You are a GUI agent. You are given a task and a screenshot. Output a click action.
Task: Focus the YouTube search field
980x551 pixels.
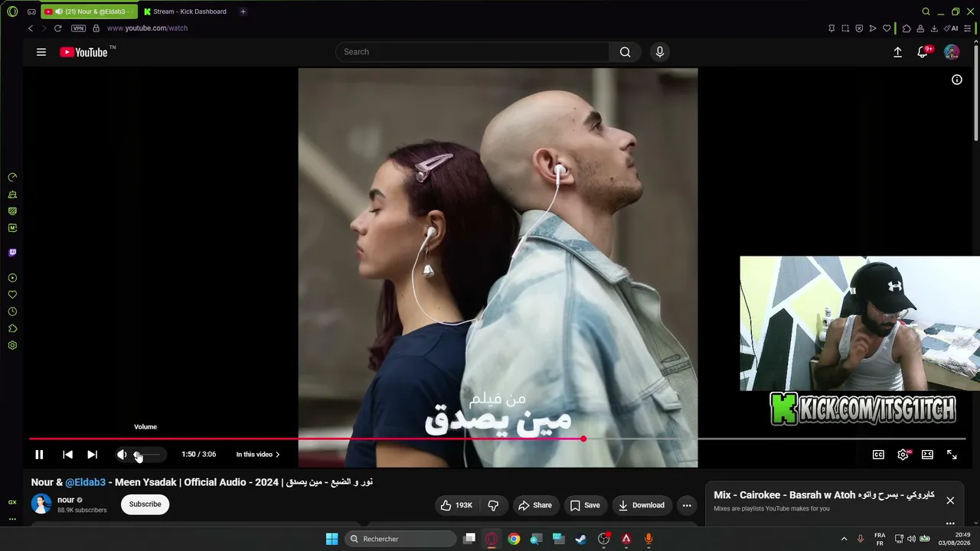pos(472,52)
